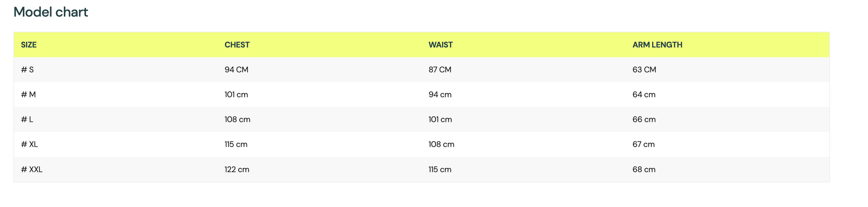
Task: Click the 108 cm waist value for XL
Action: [442, 145]
